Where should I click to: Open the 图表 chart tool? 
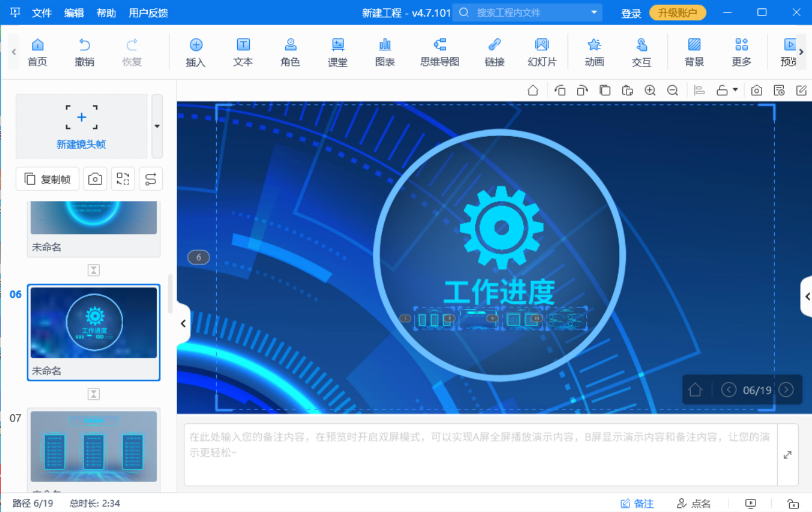[x=385, y=52]
